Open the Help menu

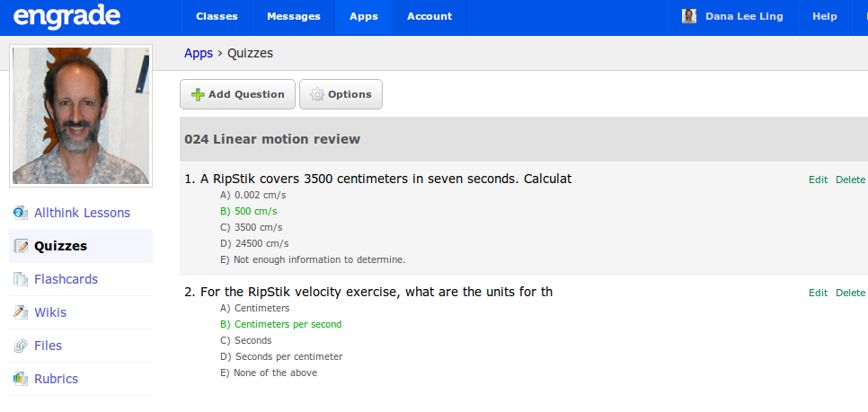tap(824, 16)
